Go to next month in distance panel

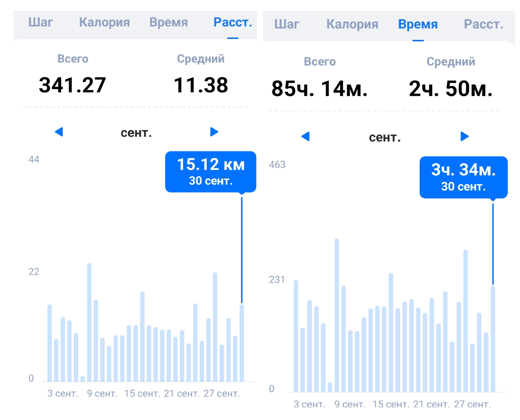click(x=214, y=132)
